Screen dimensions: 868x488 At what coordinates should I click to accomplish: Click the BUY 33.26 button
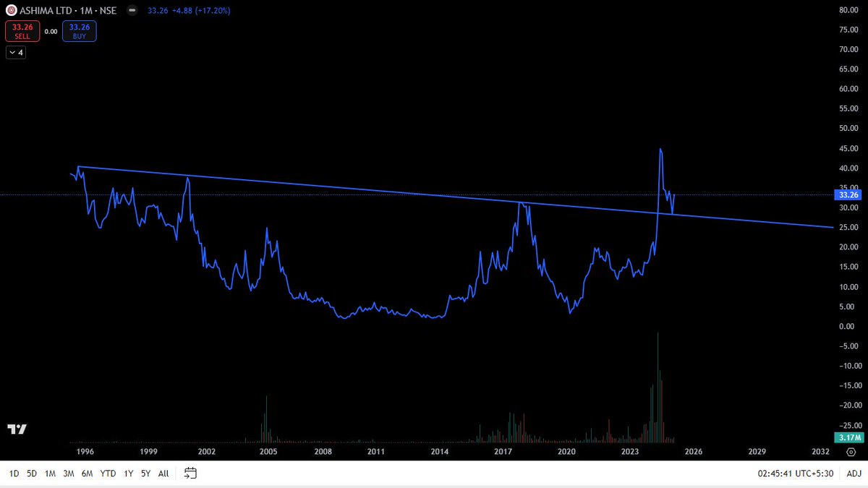click(80, 31)
